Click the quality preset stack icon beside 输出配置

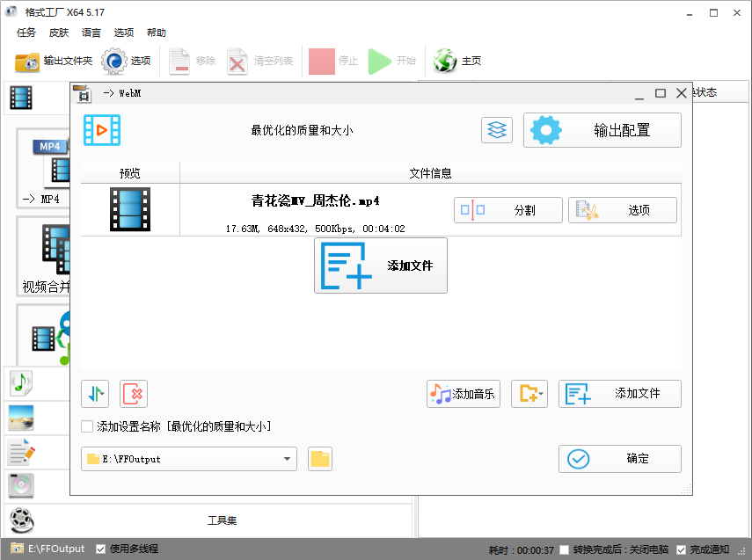click(x=496, y=129)
